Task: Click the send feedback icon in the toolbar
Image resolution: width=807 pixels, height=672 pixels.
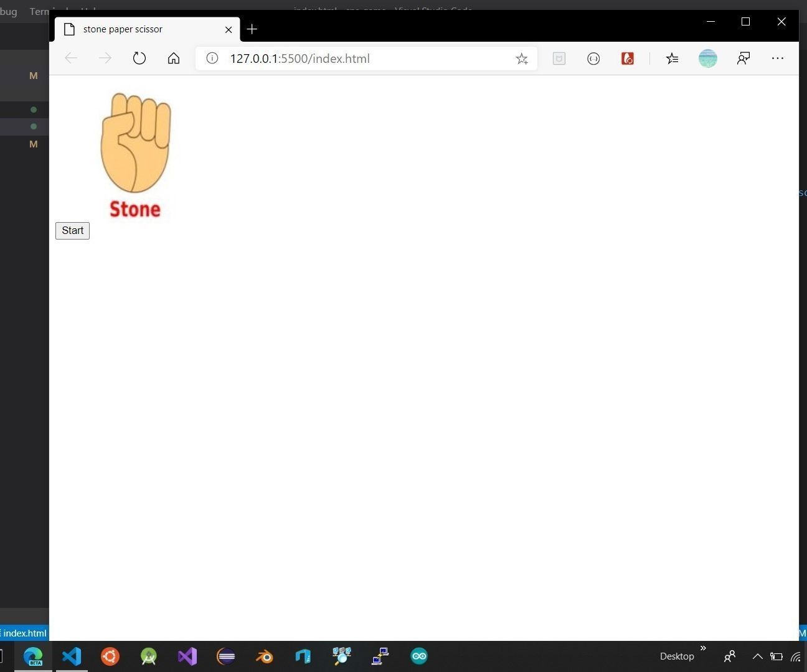Action: tap(743, 58)
